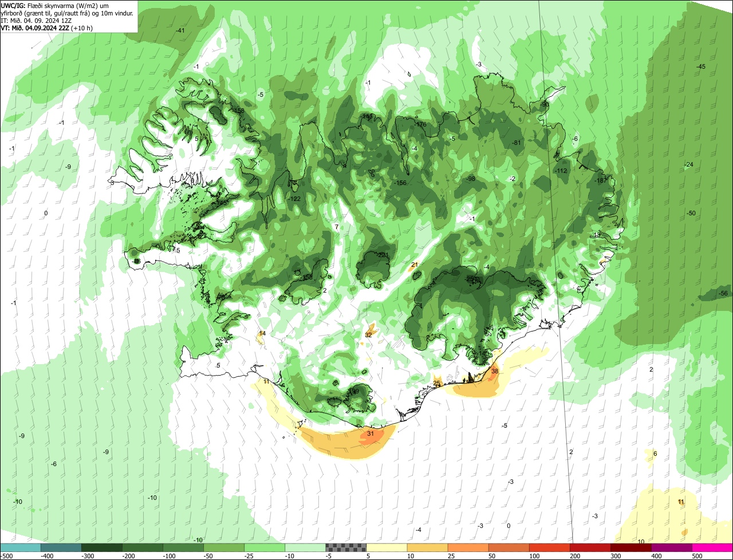The height and width of the screenshot is (560, 733).
Task: Click the legend swatch between -500 and -400
Action: tap(21, 547)
